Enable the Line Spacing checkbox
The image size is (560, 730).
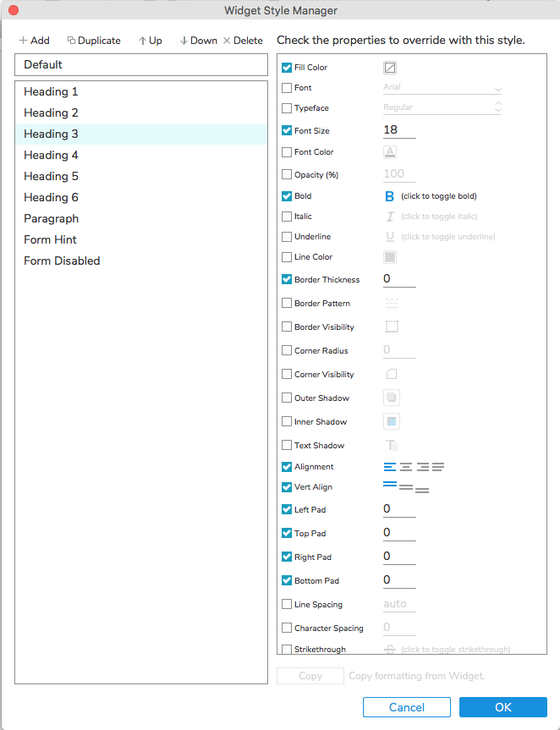click(287, 604)
